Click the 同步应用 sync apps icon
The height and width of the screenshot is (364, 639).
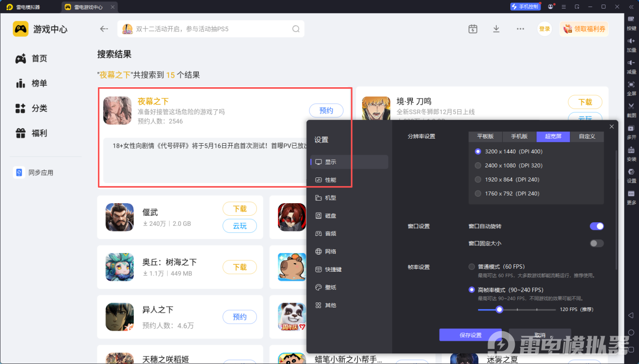[x=19, y=172]
